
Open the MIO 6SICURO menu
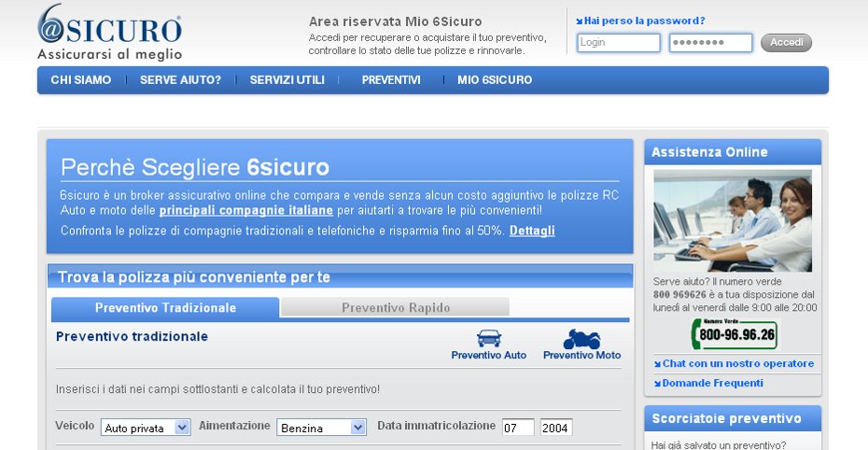(495, 79)
